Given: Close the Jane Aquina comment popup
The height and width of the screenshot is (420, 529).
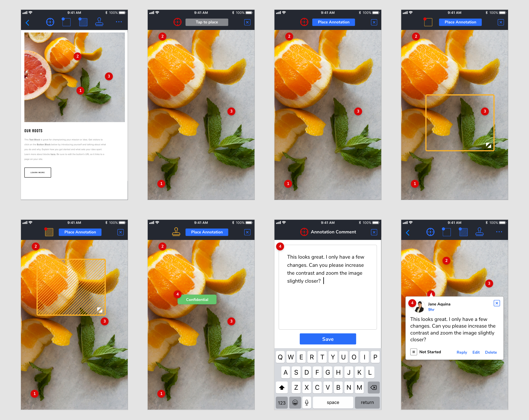Looking at the screenshot, I should (x=497, y=303).
